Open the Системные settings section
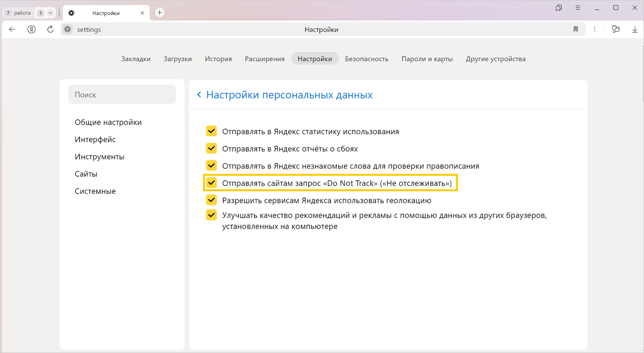The image size is (644, 353). tap(95, 191)
